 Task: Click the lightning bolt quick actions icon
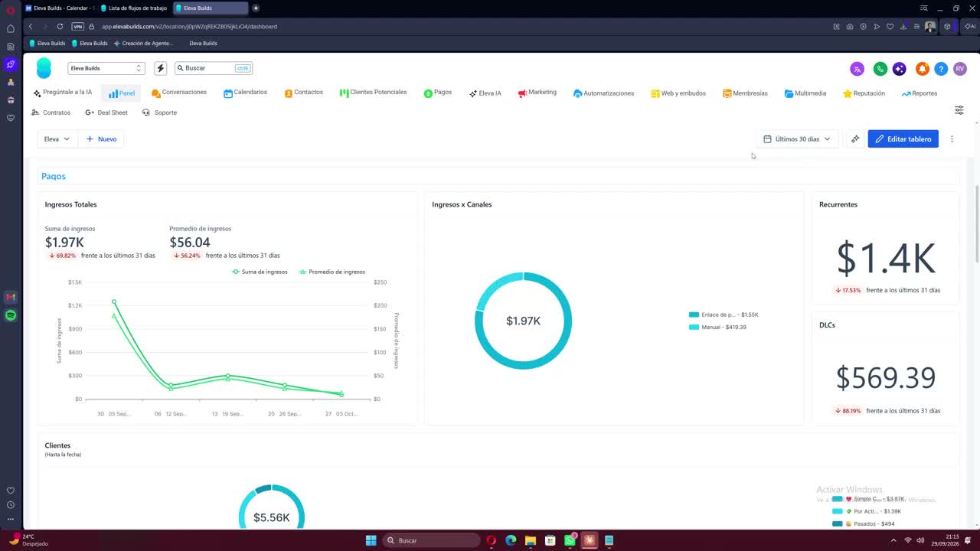pos(161,68)
